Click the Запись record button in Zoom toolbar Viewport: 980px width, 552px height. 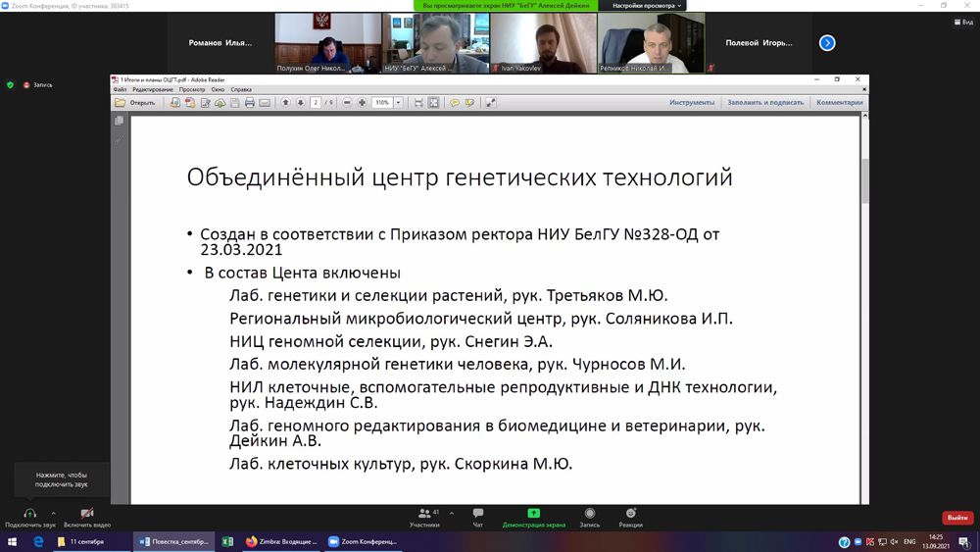tap(589, 518)
